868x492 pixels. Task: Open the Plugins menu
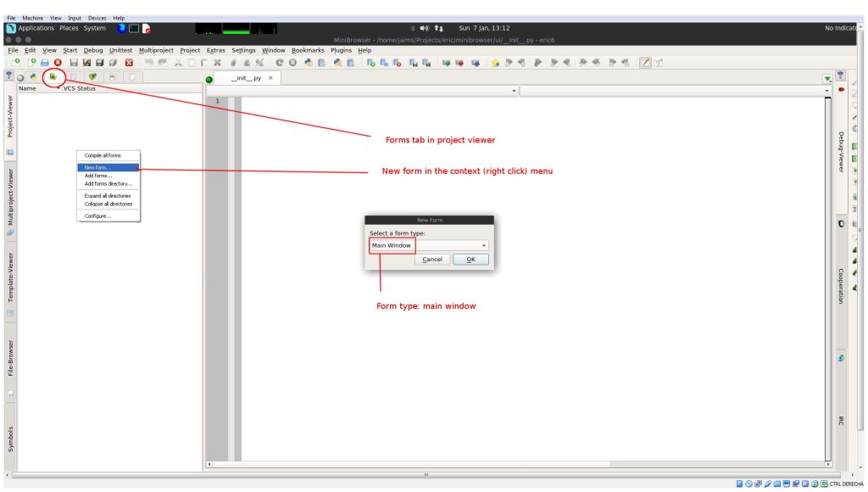(341, 50)
